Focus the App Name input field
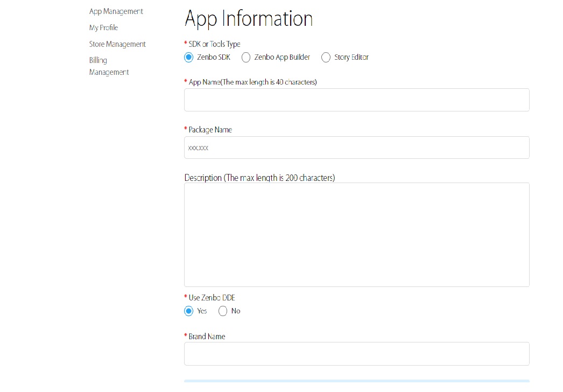This screenshot has height=392, width=563. click(356, 100)
